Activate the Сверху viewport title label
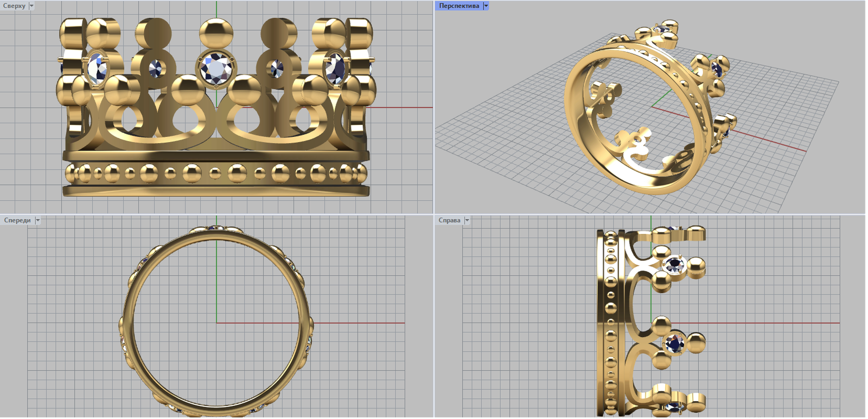Image resolution: width=868 pixels, height=419 pixels. click(x=14, y=6)
